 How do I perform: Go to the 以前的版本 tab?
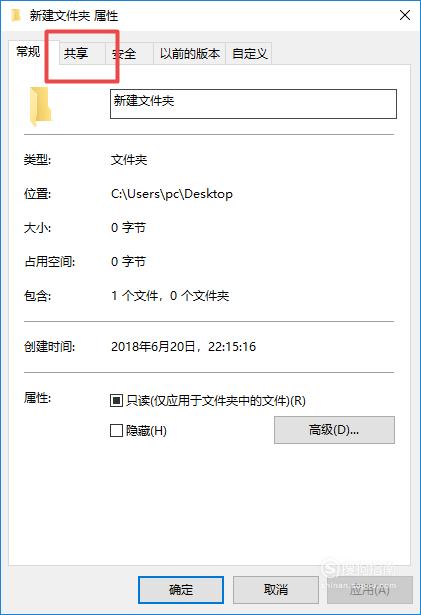tap(190, 53)
